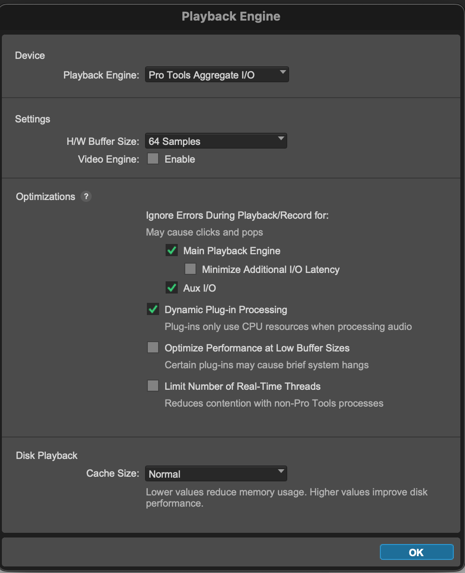The image size is (465, 573).
Task: Click OK to confirm settings
Action: [x=417, y=552]
